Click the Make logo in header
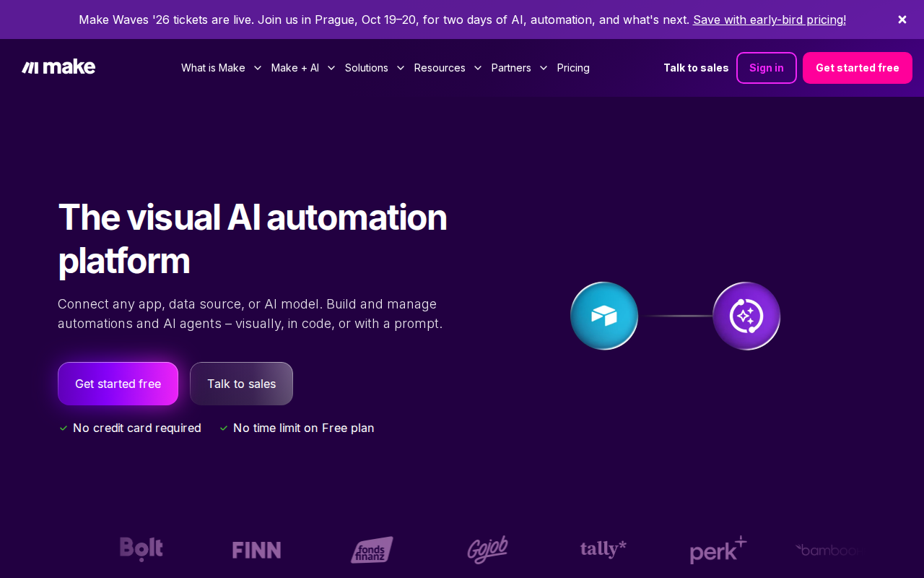Image resolution: width=924 pixels, height=578 pixels. click(58, 67)
